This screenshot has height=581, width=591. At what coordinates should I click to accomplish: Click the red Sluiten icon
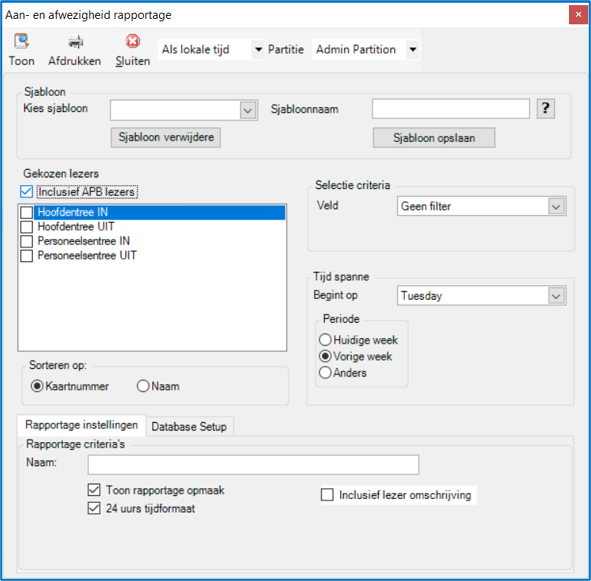click(133, 41)
